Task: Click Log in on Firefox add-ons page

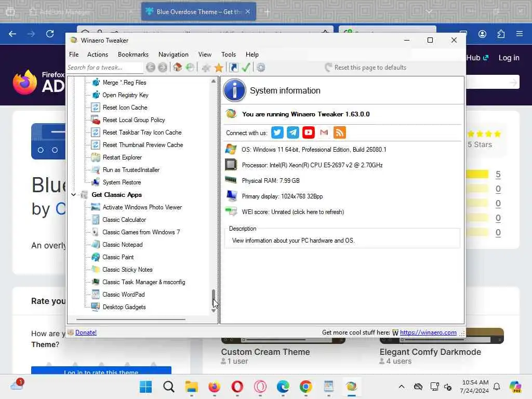Action: click(x=509, y=58)
